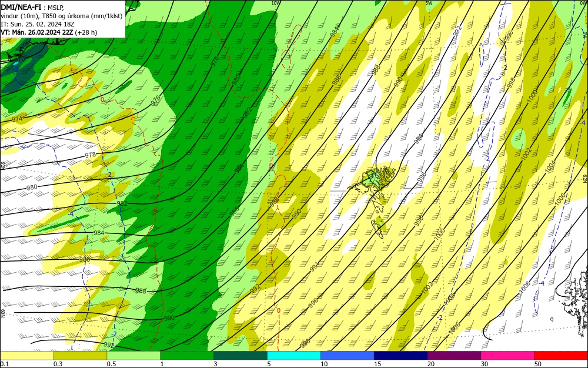Click the "DMI/NEA-FI : MSLP," title line
The width and height of the screenshot is (588, 368).
pos(32,6)
